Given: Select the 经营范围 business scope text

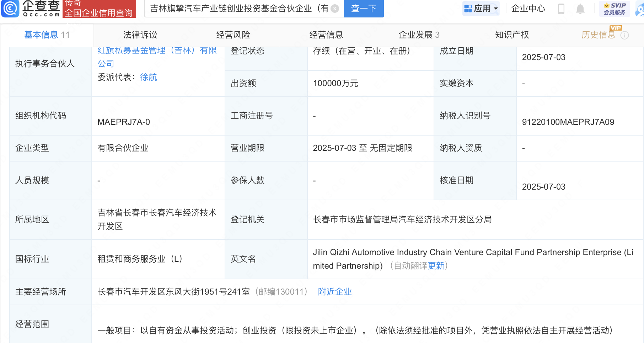Looking at the screenshot, I should [355, 331].
